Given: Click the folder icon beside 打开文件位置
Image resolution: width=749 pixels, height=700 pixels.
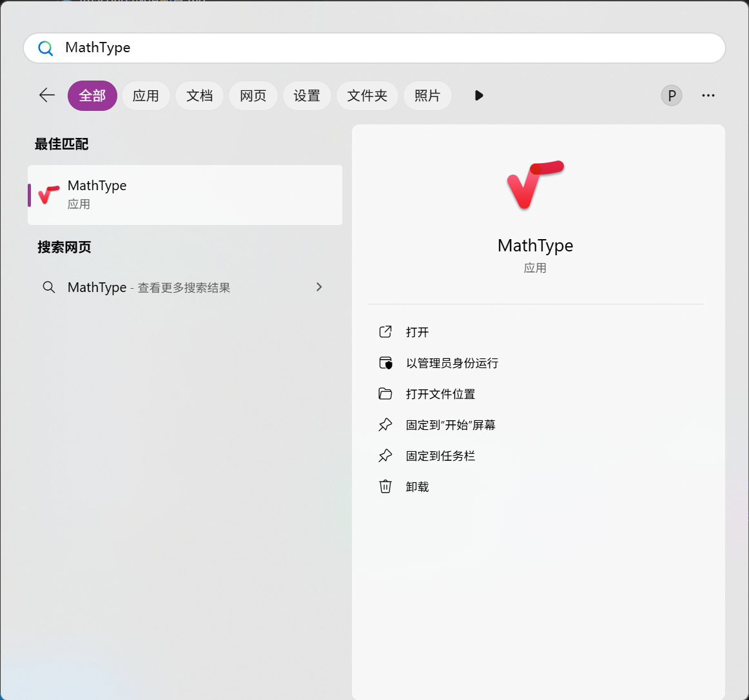Looking at the screenshot, I should coord(385,394).
